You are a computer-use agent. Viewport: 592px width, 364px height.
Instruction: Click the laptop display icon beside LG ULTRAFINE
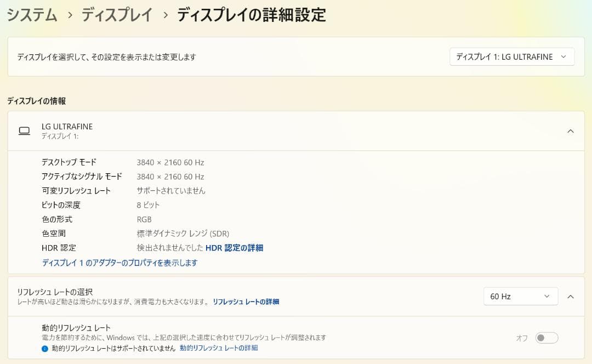[x=24, y=130]
